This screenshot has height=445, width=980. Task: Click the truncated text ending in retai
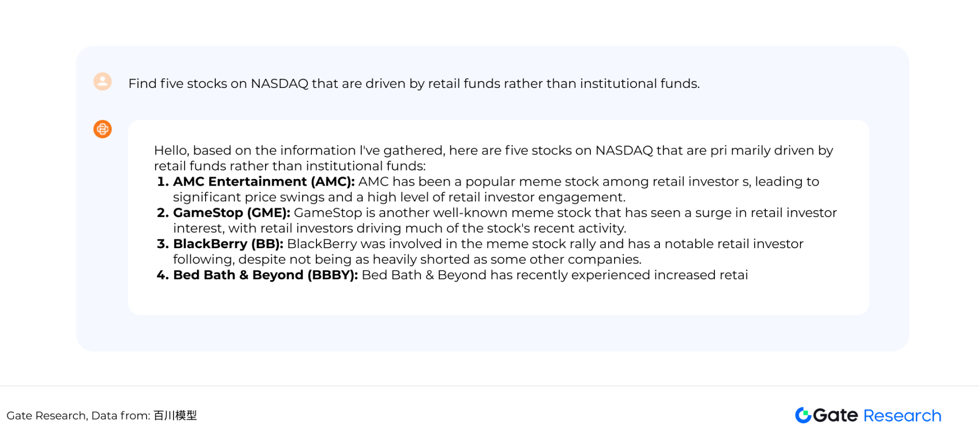tap(555, 275)
